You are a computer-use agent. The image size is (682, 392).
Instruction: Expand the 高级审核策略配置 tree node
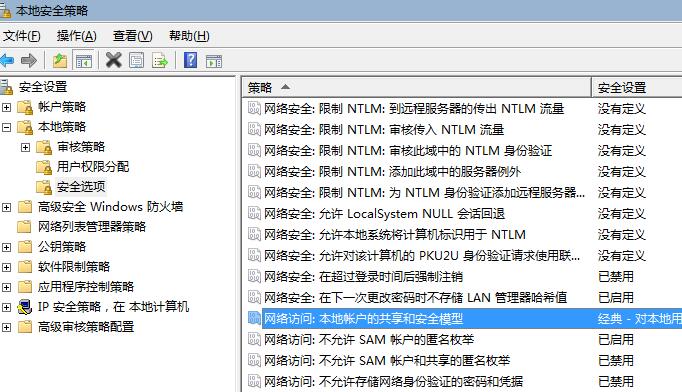coord(7,327)
